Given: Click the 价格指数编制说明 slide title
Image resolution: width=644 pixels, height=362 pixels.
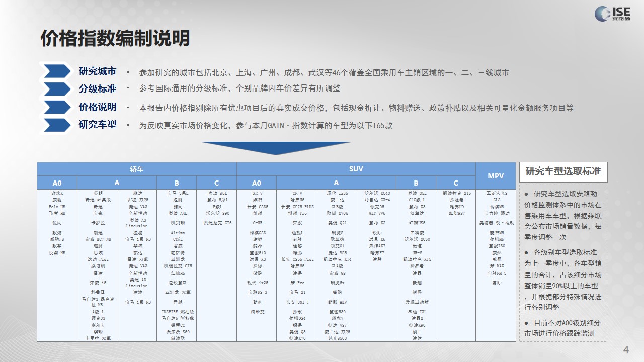Looking at the screenshot, I should pyautogui.click(x=115, y=38).
